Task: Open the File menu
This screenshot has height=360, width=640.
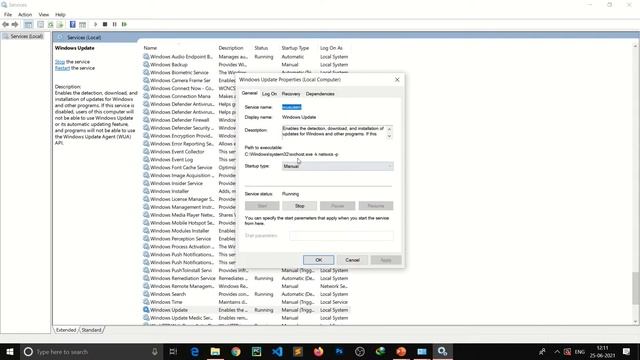Action: click(x=8, y=14)
